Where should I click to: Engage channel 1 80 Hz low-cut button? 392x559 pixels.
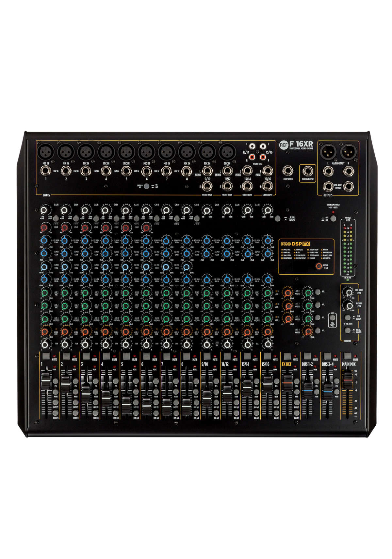coord(56,219)
